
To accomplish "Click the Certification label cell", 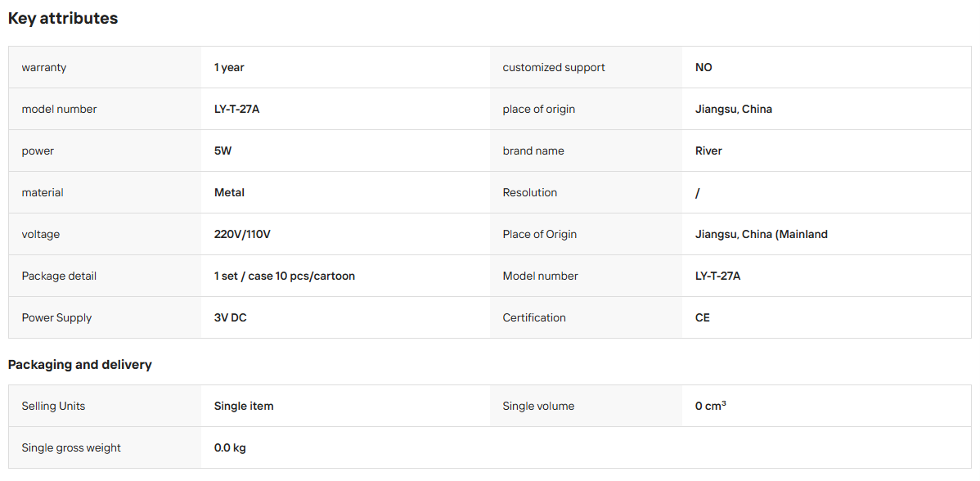I will [x=587, y=318].
